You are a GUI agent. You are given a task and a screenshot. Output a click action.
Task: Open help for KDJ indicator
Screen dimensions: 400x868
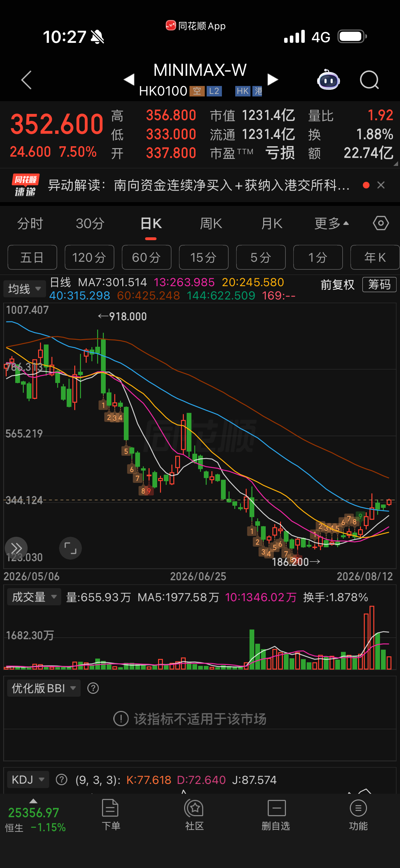(61, 779)
